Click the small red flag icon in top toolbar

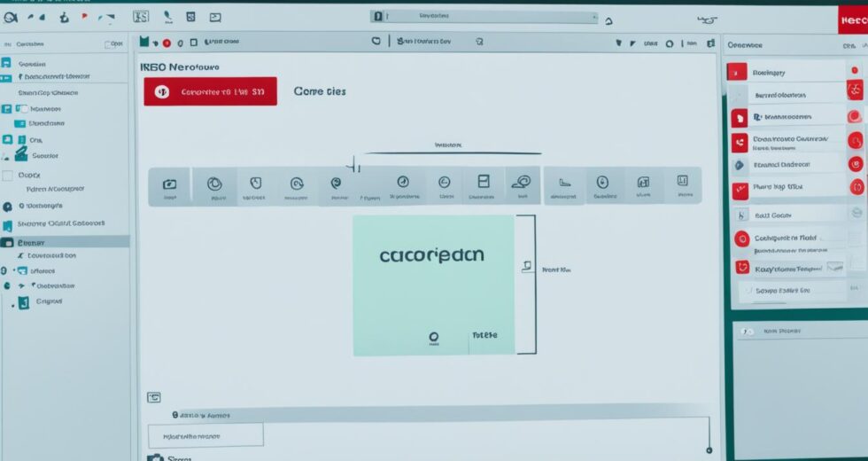[84, 17]
